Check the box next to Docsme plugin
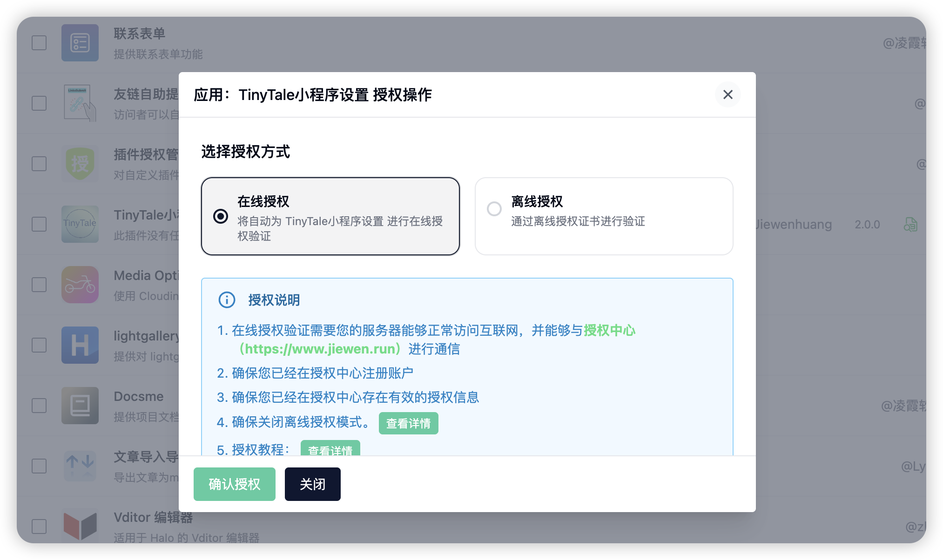 [x=39, y=406]
